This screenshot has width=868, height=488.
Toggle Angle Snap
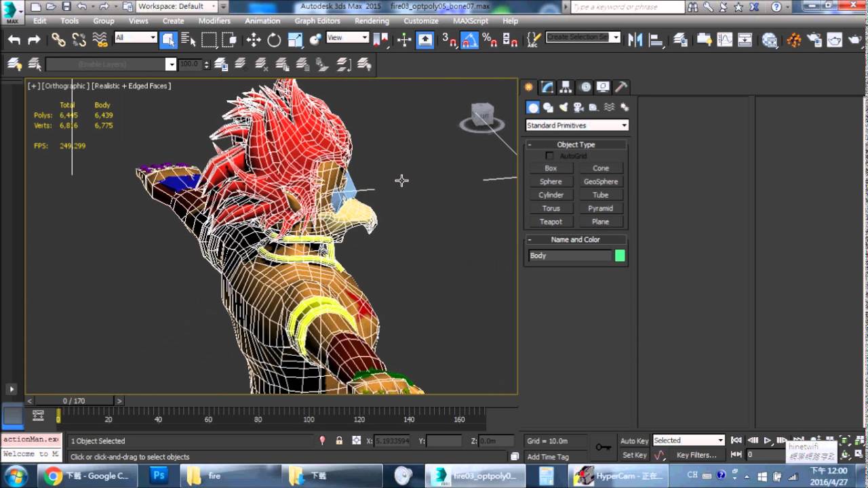(x=470, y=40)
